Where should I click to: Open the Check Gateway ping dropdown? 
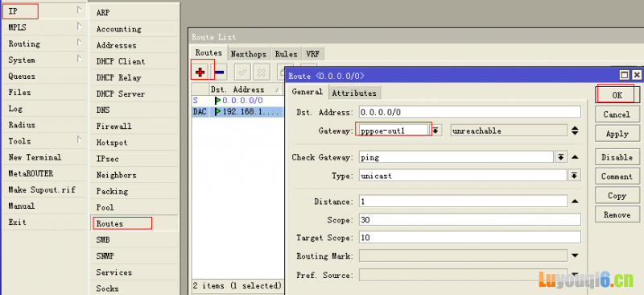point(560,156)
